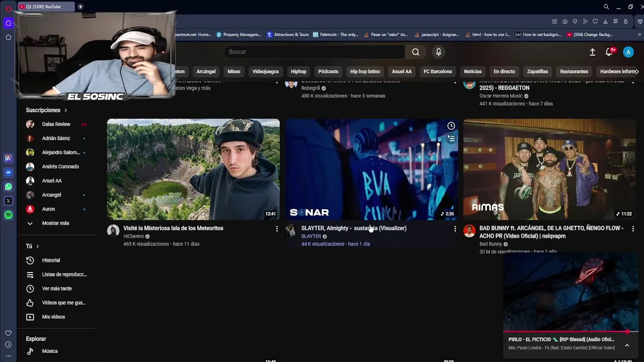Open the Opera main menu icon
Viewport: 644px width, 362px height.
coord(8,9)
